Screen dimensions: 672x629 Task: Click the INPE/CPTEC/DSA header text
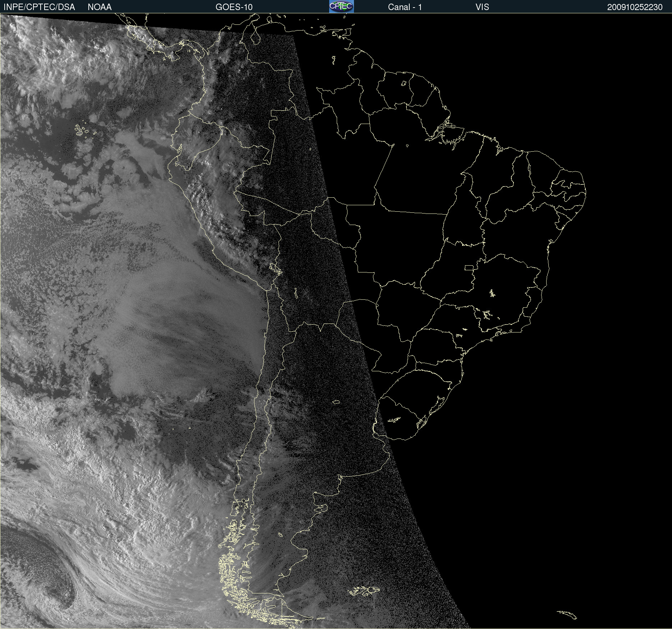click(x=39, y=7)
